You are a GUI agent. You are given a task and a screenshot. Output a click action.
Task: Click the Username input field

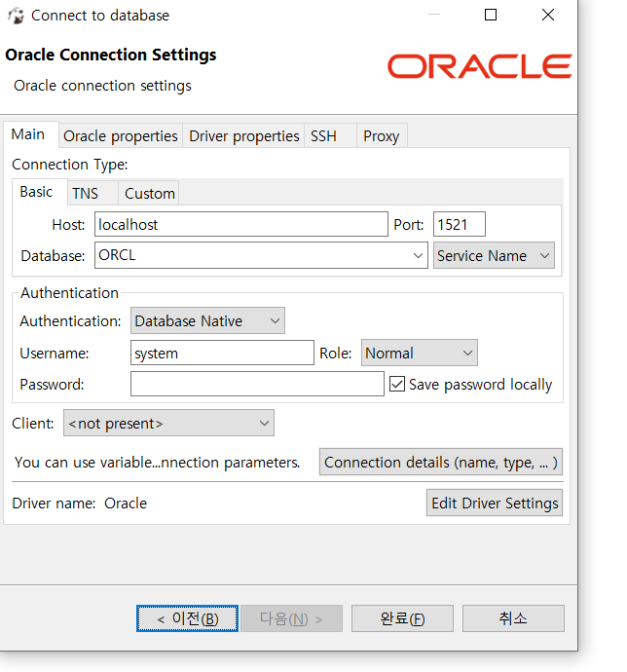point(222,353)
